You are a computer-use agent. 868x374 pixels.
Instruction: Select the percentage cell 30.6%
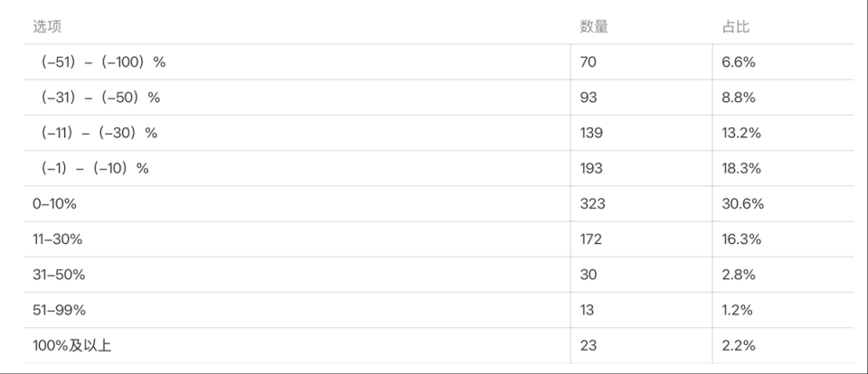[x=742, y=204]
